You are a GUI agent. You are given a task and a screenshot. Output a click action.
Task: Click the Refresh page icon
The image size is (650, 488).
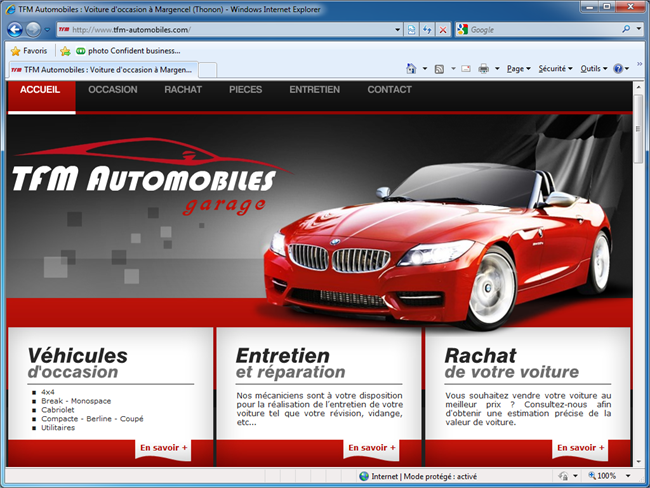pos(427,30)
